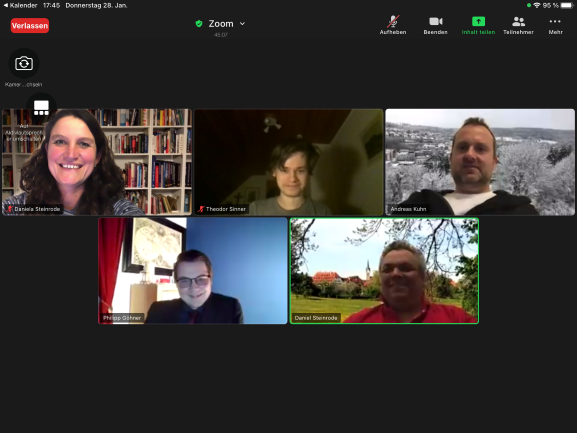The width and height of the screenshot is (577, 433).
Task: Open the Zoom meeting title
Action: click(221, 24)
